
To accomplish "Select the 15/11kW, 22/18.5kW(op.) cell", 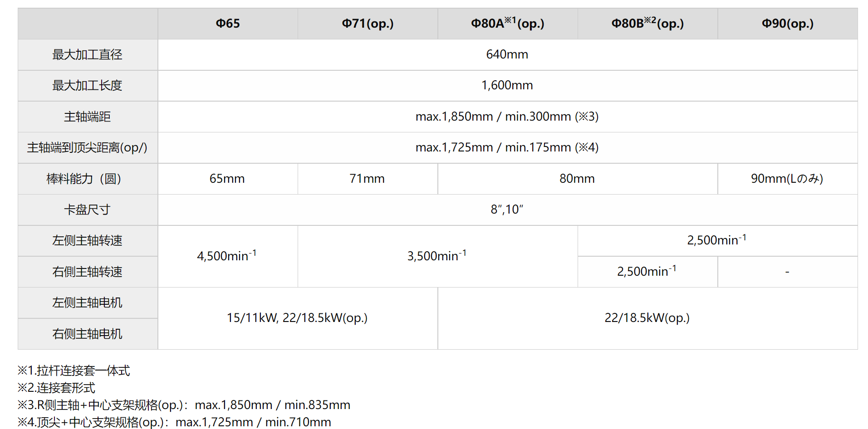I will coord(297,318).
